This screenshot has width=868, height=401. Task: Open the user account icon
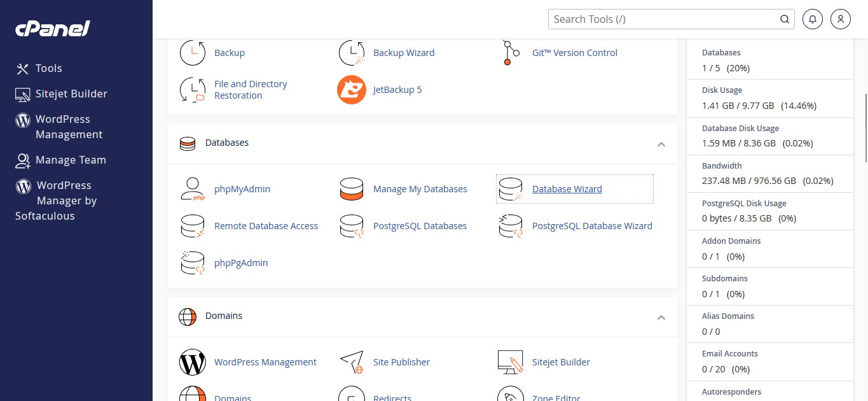pos(841,19)
